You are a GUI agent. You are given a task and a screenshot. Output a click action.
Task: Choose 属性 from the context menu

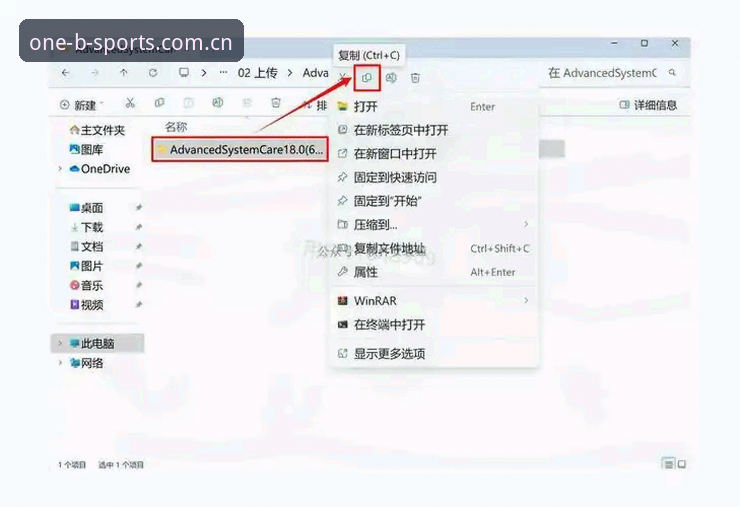pos(434,272)
